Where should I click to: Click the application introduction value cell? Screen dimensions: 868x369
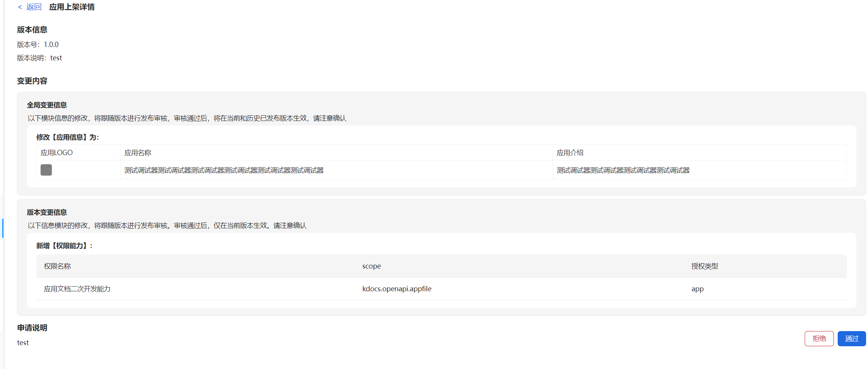click(x=623, y=170)
